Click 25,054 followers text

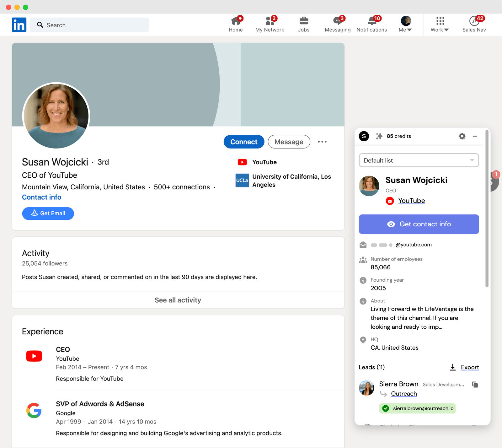[x=45, y=263]
